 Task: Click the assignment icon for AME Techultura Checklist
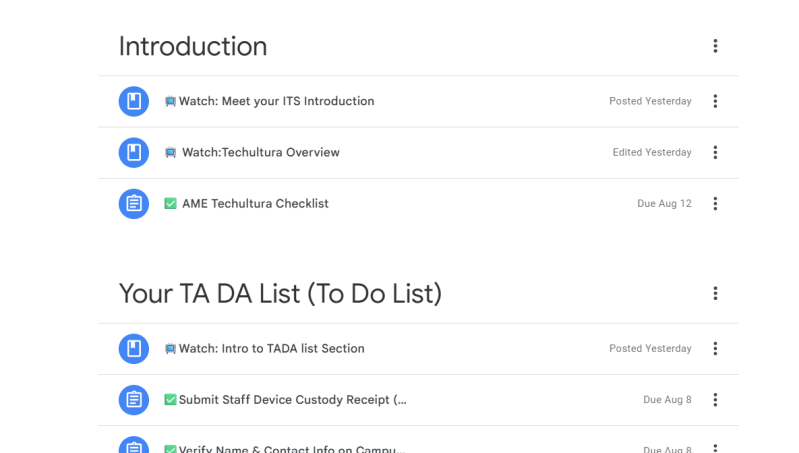134,204
